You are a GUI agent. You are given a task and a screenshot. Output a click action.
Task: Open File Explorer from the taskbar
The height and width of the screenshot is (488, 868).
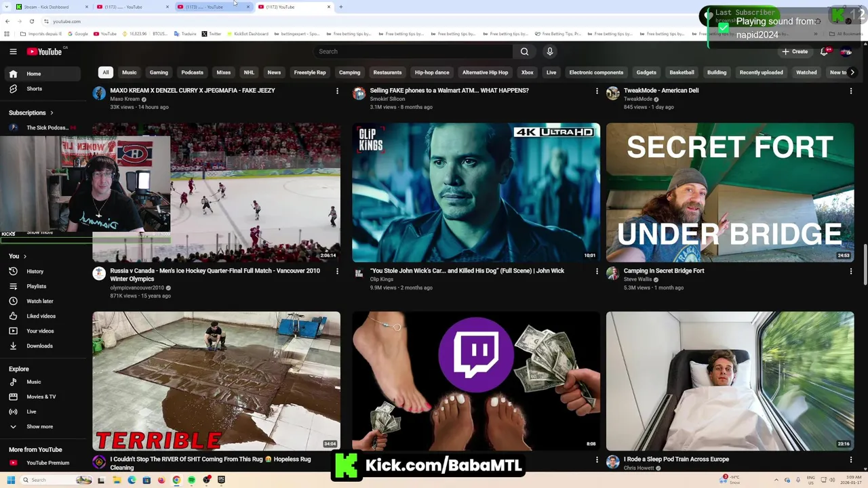pyautogui.click(x=117, y=480)
